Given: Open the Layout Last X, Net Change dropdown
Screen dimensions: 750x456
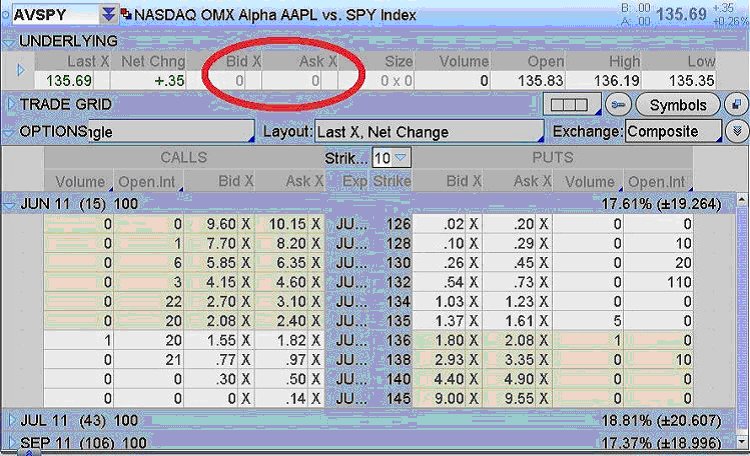Looking at the screenshot, I should click(x=429, y=132).
